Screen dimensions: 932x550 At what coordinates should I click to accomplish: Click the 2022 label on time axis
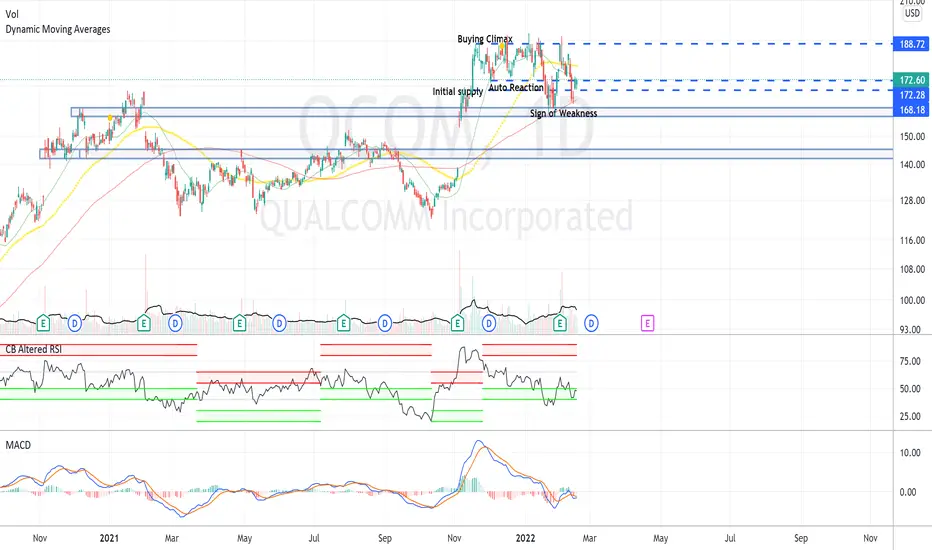click(x=525, y=538)
